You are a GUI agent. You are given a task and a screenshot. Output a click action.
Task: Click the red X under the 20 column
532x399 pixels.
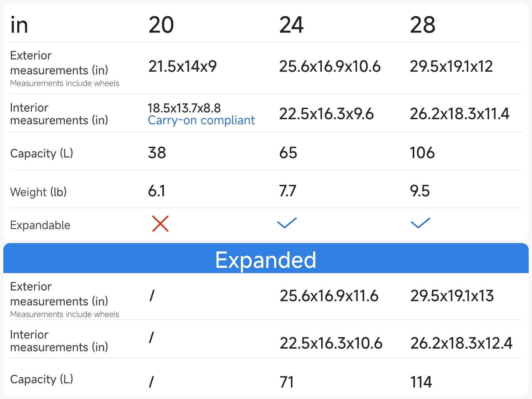click(160, 223)
